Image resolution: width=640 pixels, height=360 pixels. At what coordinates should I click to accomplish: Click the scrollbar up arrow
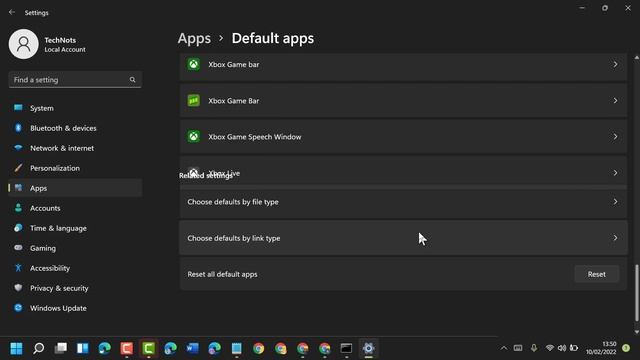click(x=636, y=58)
